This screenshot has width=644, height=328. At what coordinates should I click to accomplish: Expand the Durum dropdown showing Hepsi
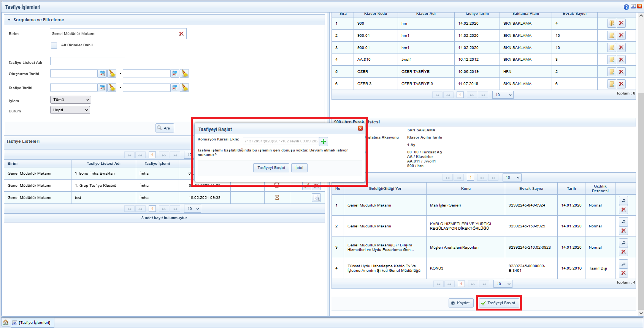[70, 110]
